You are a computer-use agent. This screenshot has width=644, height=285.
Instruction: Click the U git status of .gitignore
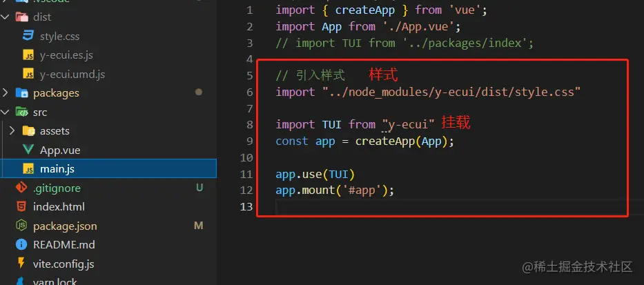click(199, 188)
